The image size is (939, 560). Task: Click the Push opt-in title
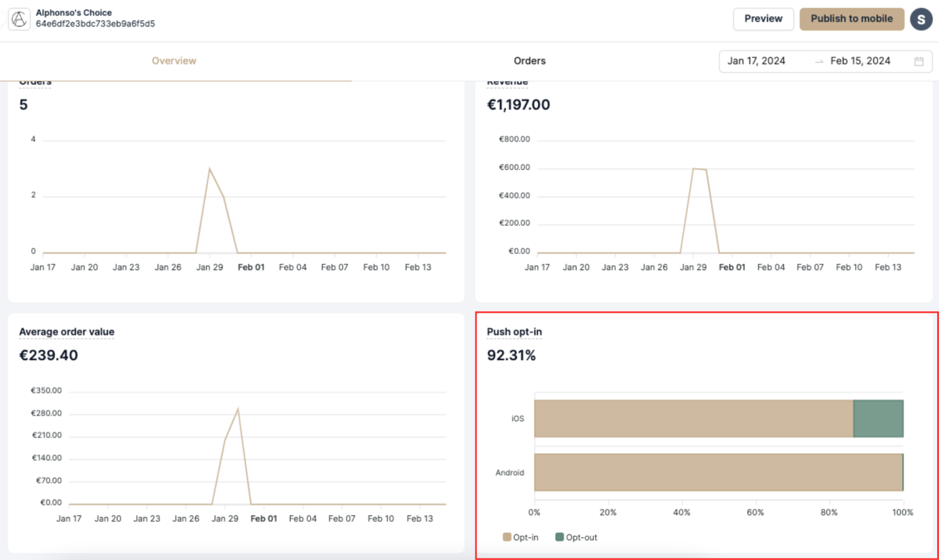point(514,332)
